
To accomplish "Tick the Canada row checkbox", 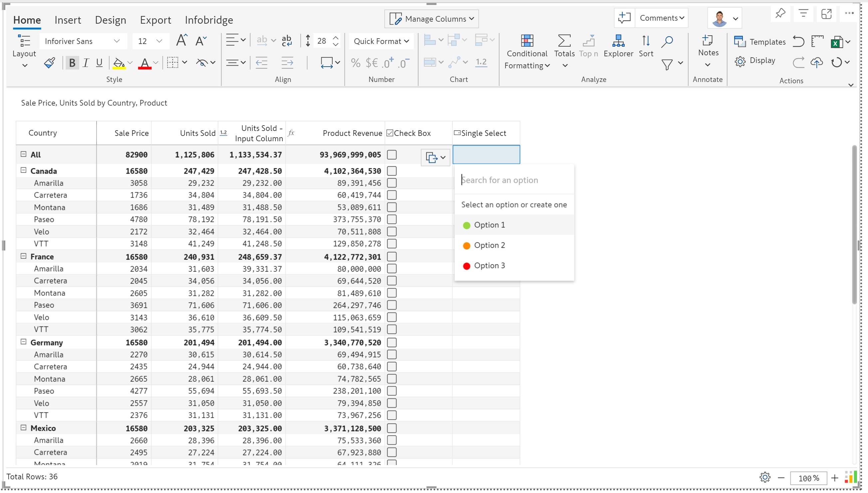I will (x=392, y=171).
